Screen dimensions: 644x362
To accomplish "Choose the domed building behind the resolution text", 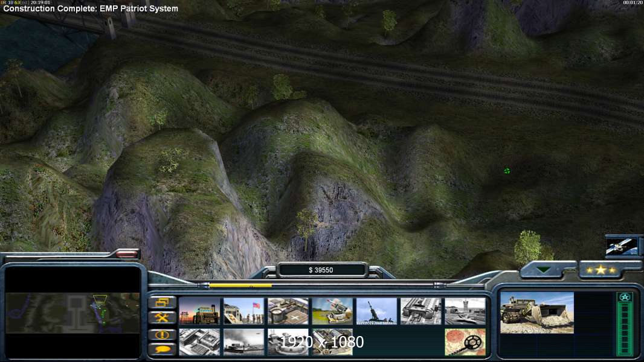I will (288, 342).
